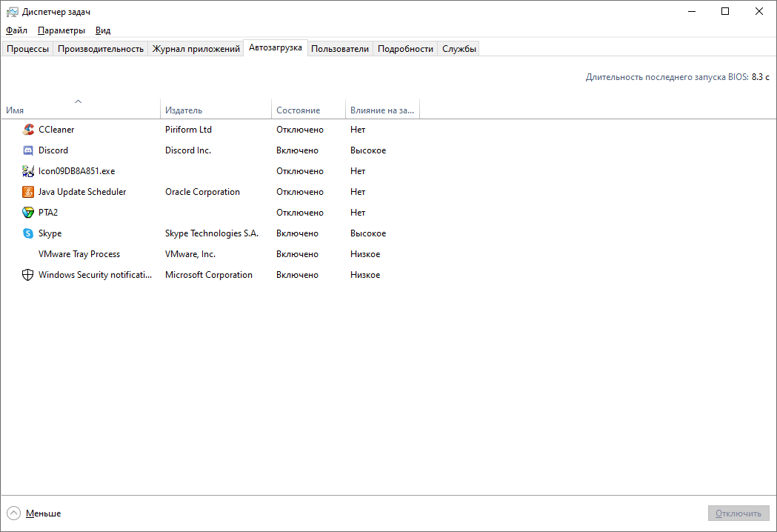The width and height of the screenshot is (777, 532).
Task: Click the Discord Inc. publisher cell
Action: tap(188, 150)
